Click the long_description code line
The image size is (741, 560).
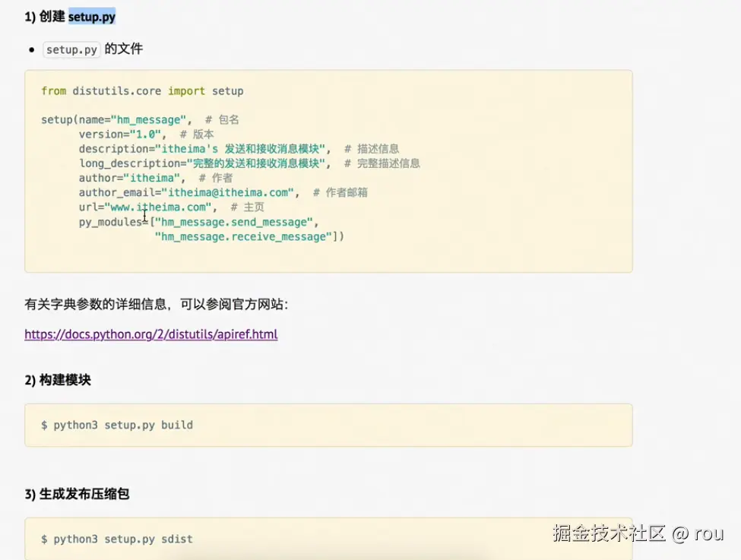(249, 163)
